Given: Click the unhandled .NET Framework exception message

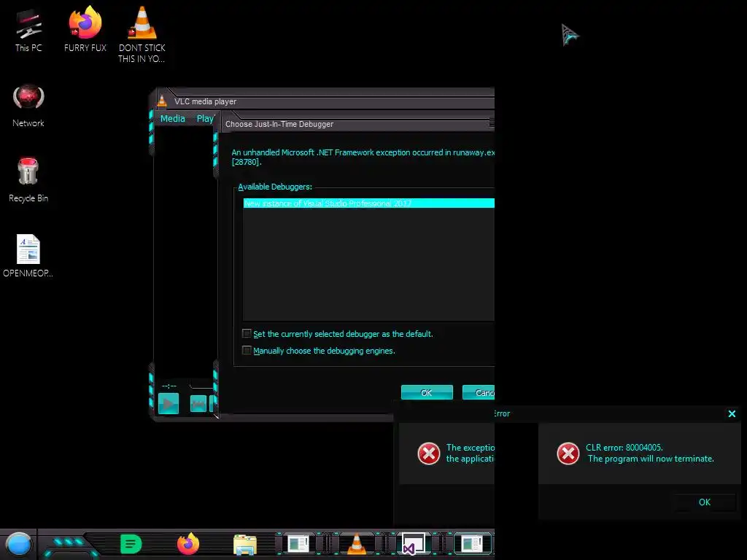Looking at the screenshot, I should point(363,157).
